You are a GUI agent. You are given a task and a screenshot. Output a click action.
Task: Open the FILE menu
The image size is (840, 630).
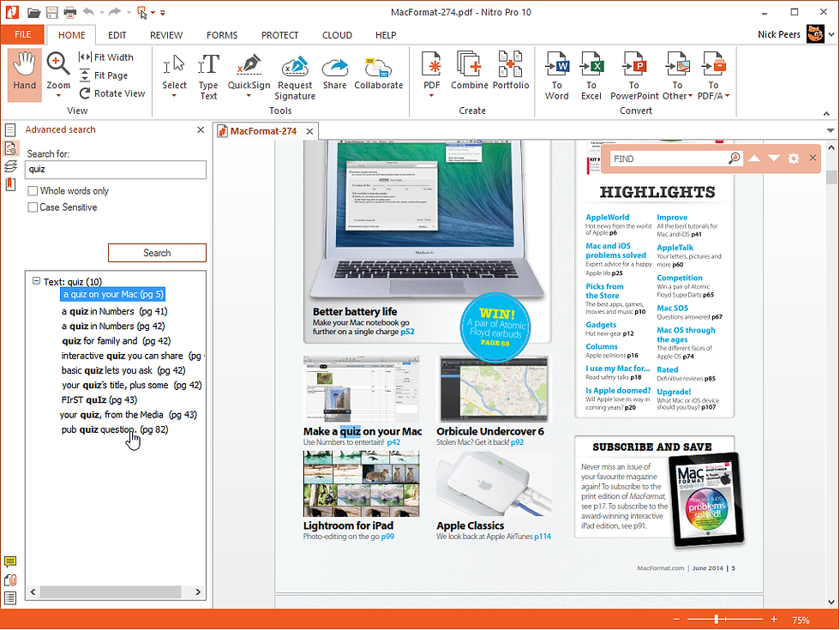point(22,35)
